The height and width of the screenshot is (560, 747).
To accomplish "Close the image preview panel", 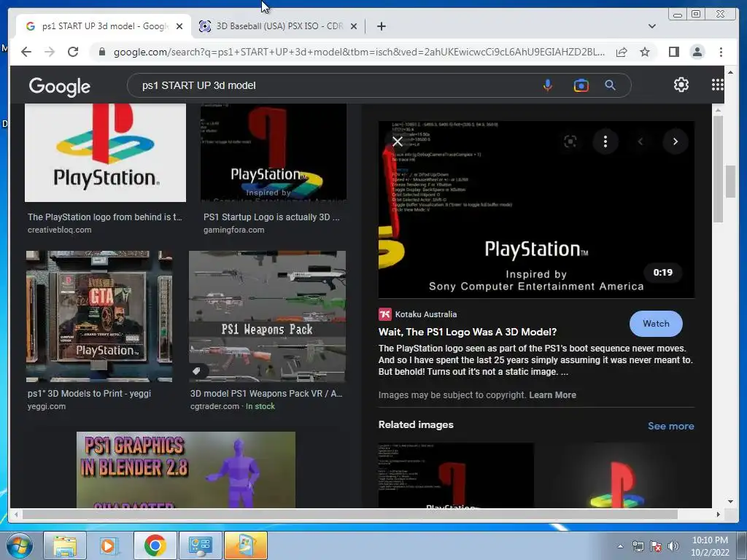I will coord(398,141).
